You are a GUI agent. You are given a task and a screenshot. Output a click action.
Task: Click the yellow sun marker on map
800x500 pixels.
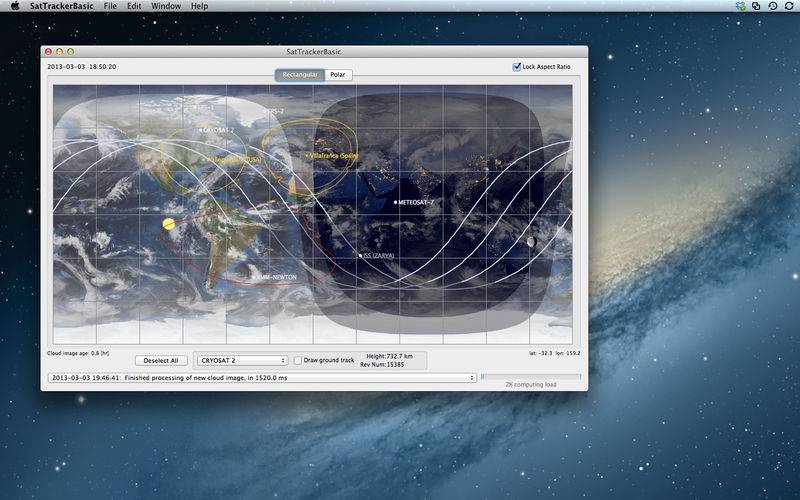tap(169, 223)
